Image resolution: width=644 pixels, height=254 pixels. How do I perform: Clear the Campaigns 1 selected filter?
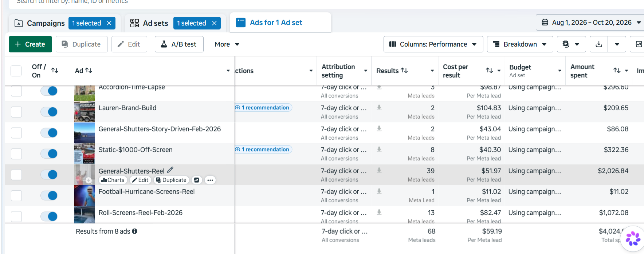(x=109, y=23)
